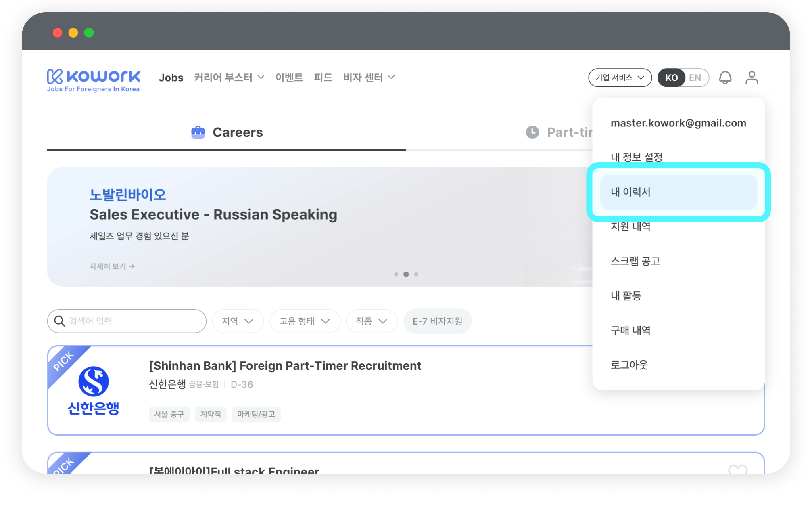This screenshot has width=812, height=505.
Task: Open the 지역 filter dropdown
Action: [x=238, y=321]
